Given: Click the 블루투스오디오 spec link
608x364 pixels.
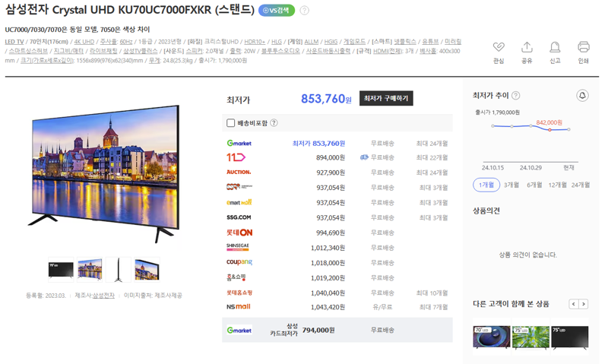Looking at the screenshot, I should coord(280,51).
